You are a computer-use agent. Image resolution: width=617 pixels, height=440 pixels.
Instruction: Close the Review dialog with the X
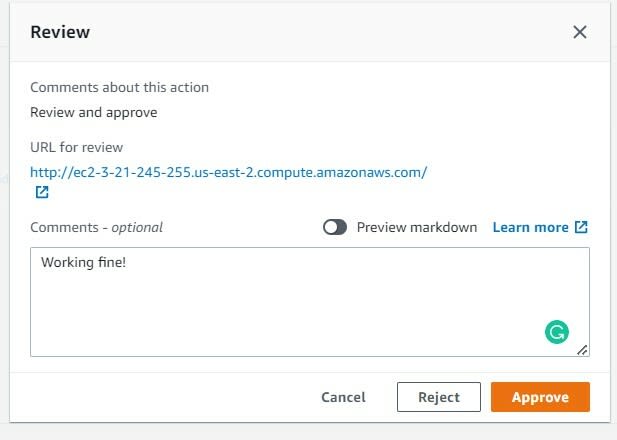coord(580,32)
